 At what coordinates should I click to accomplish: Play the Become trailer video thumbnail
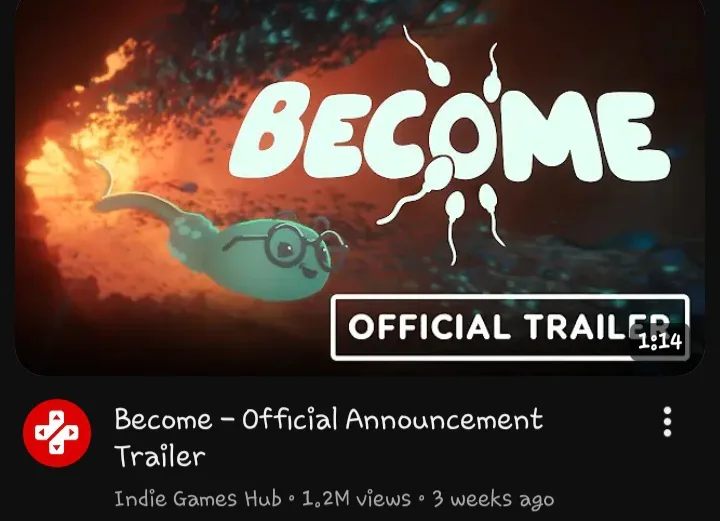pos(360,187)
